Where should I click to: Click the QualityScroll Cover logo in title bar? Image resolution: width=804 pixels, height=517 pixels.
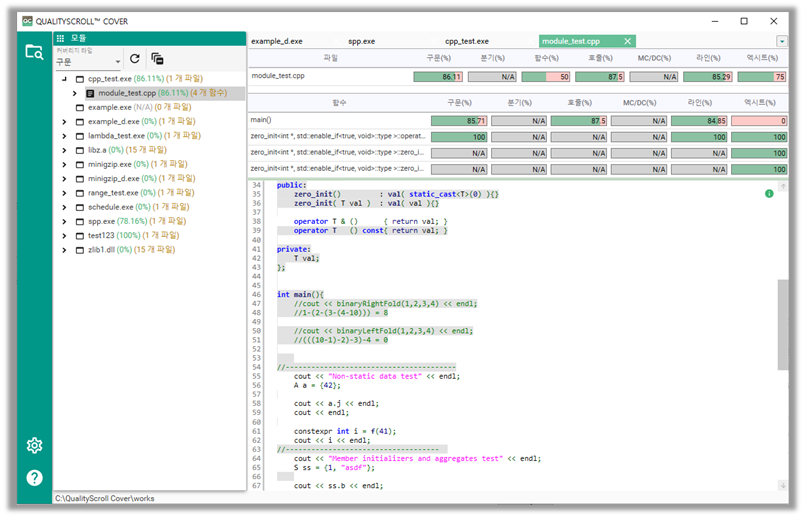click(x=27, y=21)
